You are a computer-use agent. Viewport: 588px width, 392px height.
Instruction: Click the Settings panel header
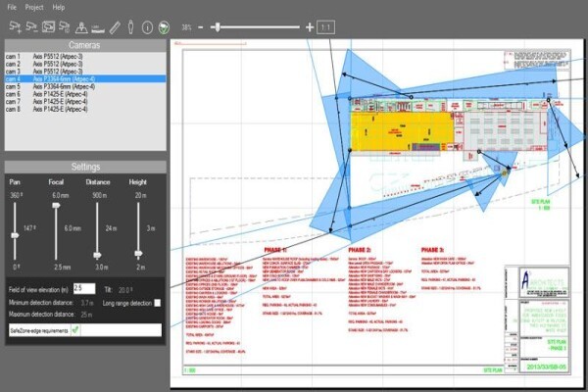85,167
